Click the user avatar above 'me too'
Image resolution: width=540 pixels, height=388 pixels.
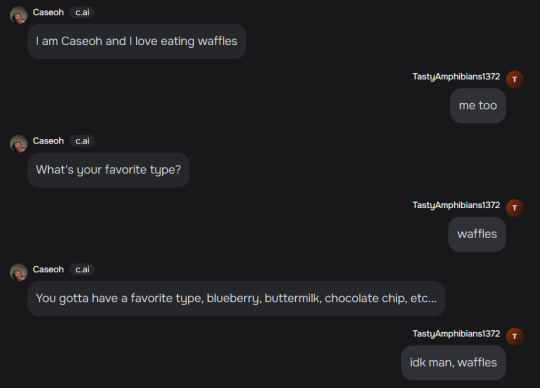pos(515,79)
